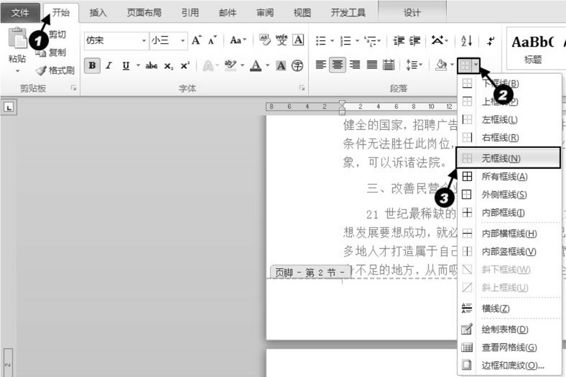Click the Asian layout icon
Viewport: 566px width, 377px height.
(x=438, y=41)
